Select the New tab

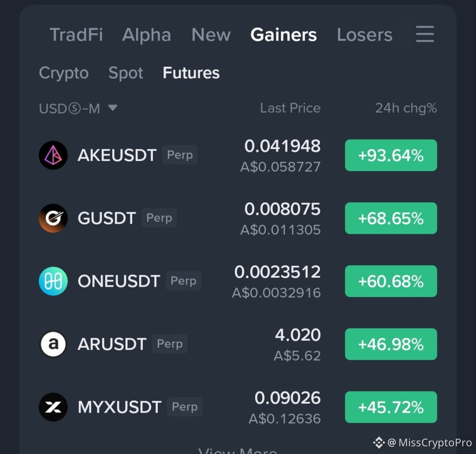(x=211, y=35)
